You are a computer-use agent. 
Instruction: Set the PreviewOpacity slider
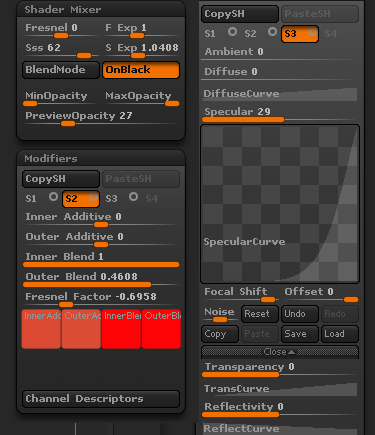(x=101, y=119)
